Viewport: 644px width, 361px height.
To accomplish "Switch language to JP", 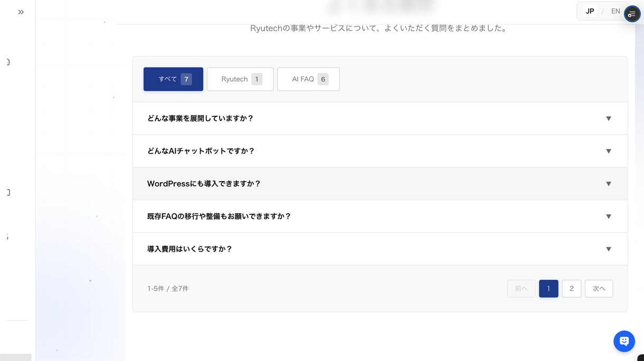I will click(590, 11).
